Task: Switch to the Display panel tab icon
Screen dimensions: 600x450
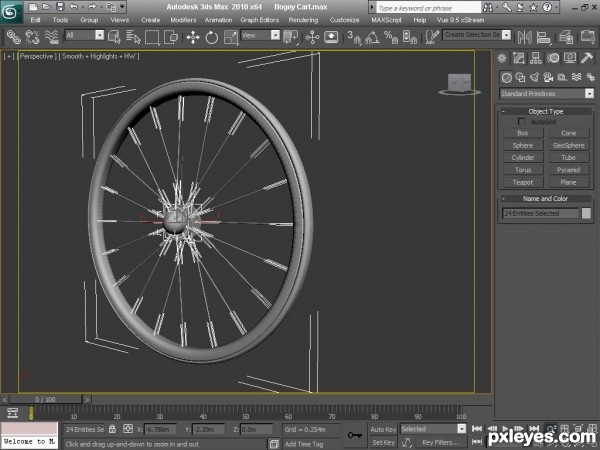Action: click(570, 58)
